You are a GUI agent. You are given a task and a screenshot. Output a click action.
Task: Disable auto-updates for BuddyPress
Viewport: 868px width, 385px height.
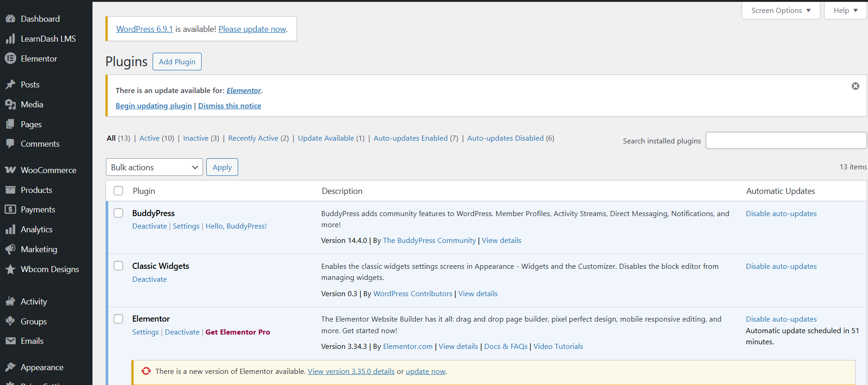(x=781, y=213)
